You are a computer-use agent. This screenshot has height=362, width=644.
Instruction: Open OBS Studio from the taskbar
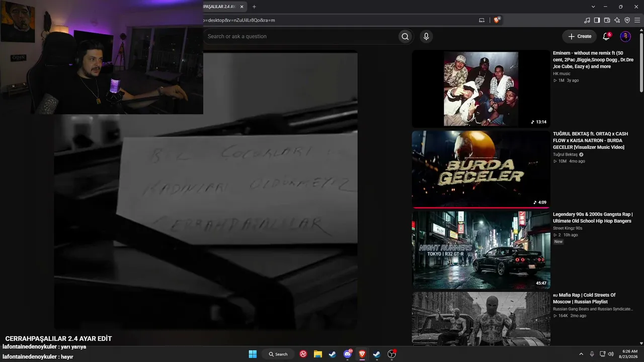point(391,354)
